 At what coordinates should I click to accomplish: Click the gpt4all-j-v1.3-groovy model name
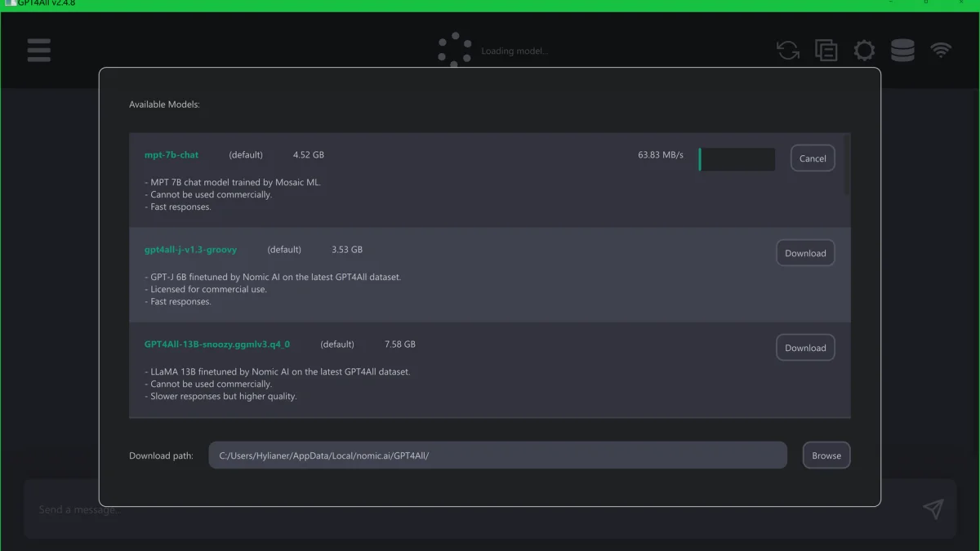point(190,250)
